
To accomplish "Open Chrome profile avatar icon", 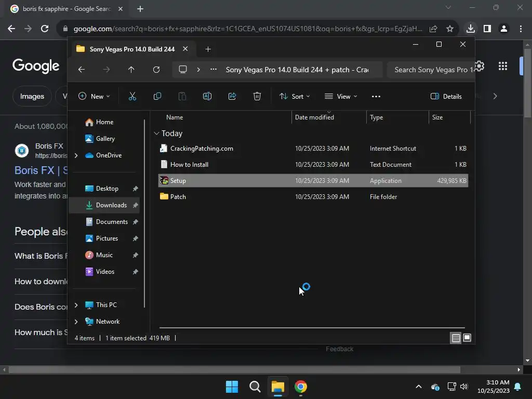I will tap(504, 29).
